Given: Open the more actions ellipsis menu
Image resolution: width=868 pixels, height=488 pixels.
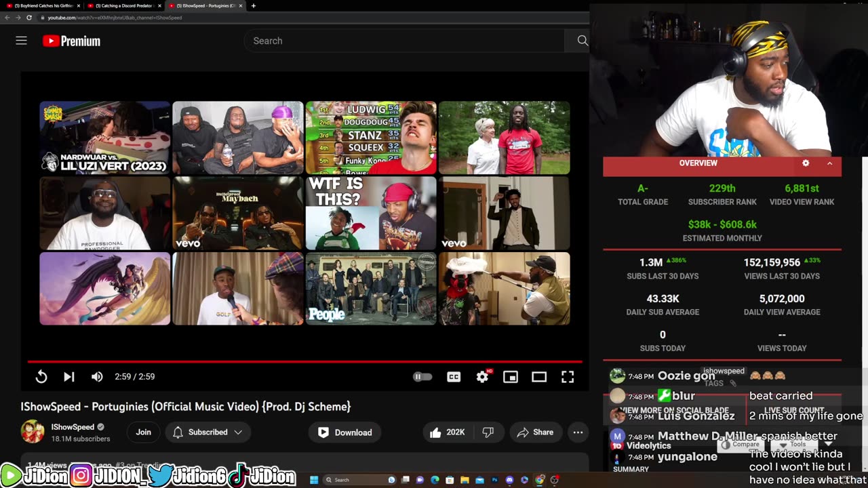Looking at the screenshot, I should click(578, 432).
